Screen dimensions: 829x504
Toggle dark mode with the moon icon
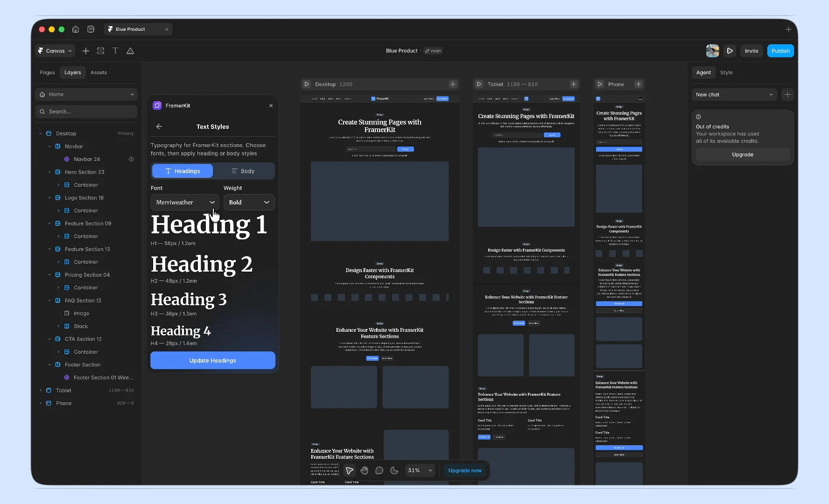394,470
